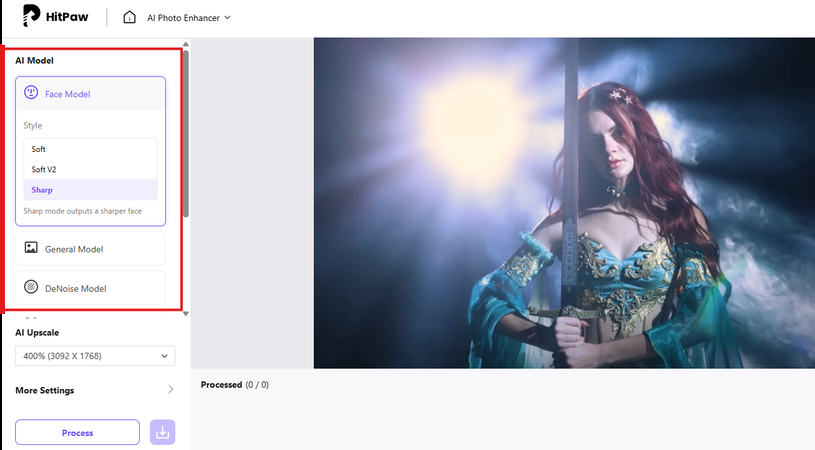Image resolution: width=815 pixels, height=450 pixels.
Task: Select the DeNoise Model card
Action: point(90,288)
